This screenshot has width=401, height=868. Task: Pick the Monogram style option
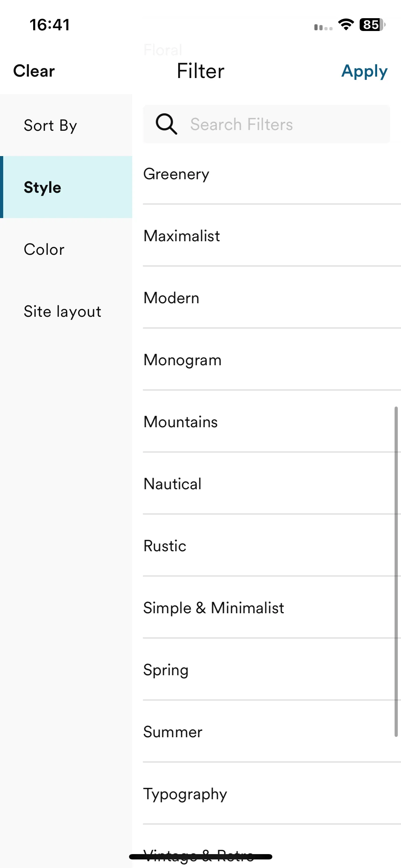pyautogui.click(x=272, y=360)
